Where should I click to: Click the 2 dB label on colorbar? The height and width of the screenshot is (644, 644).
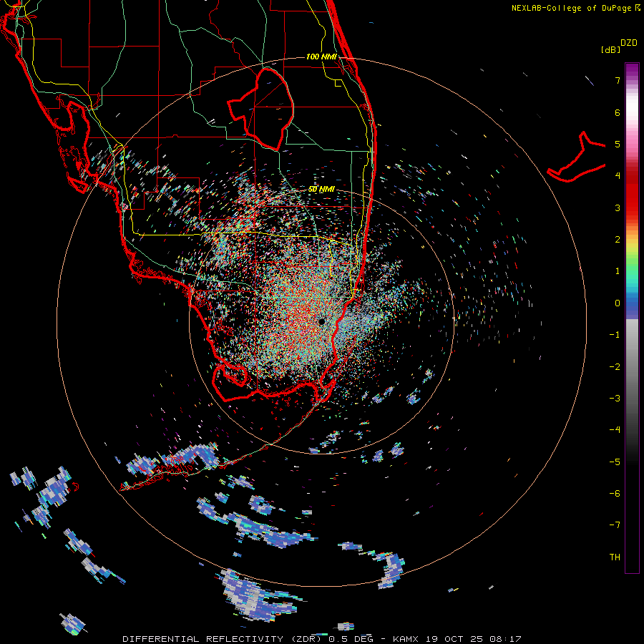(x=618, y=240)
